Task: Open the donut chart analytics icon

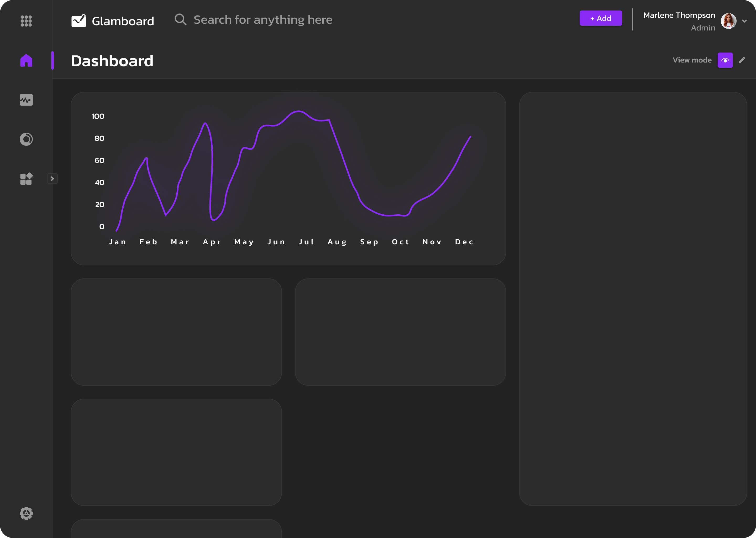Action: click(26, 139)
